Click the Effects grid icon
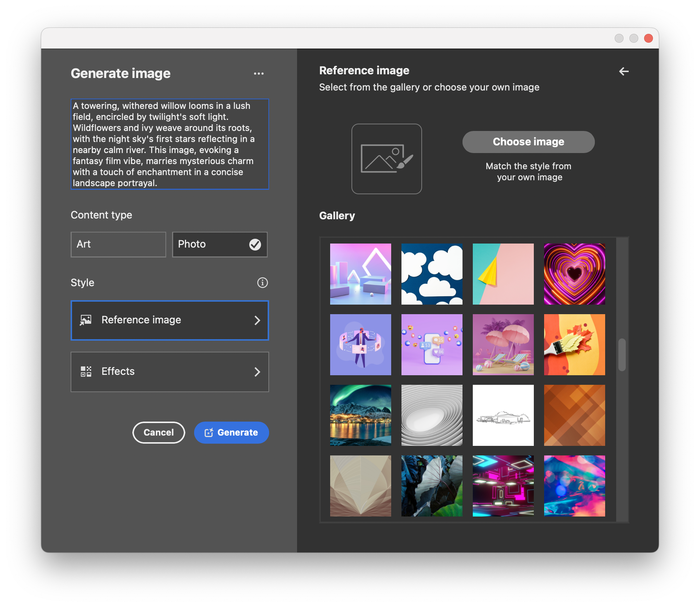The height and width of the screenshot is (607, 700). click(86, 372)
